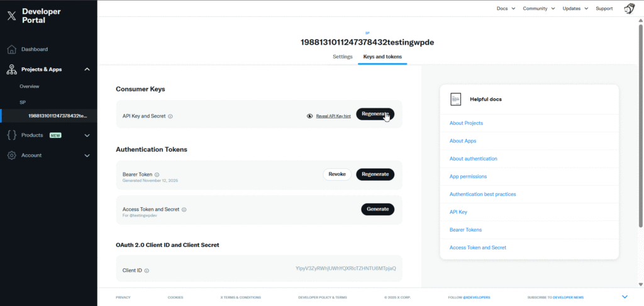Screen dimensions: 644x306
Task: Revoke the Bearer Token
Action: pos(337,174)
